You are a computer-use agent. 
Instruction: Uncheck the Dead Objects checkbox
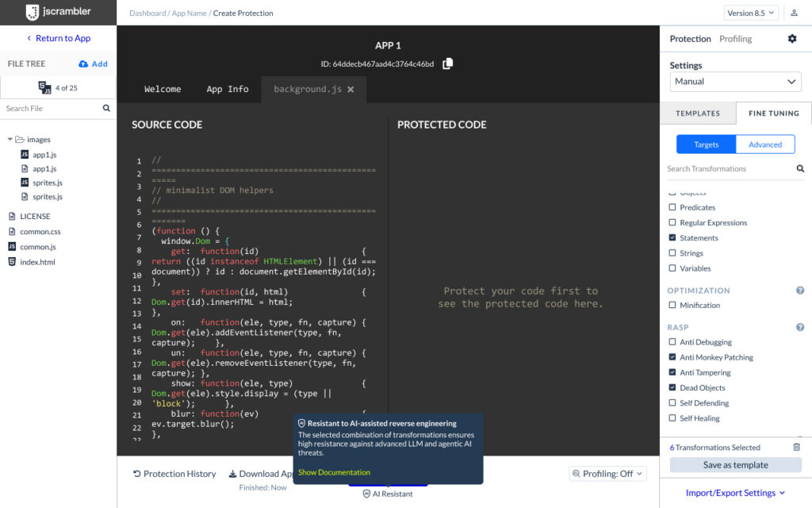[x=672, y=387]
